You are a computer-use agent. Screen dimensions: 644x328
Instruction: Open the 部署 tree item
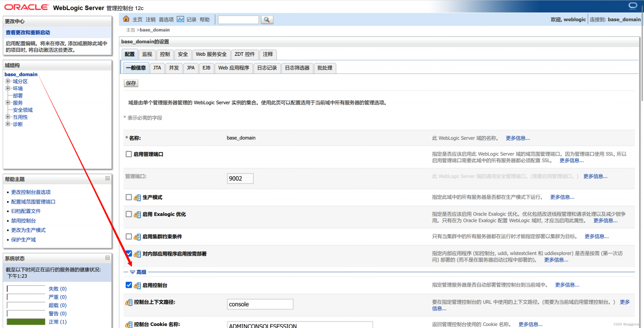point(18,96)
